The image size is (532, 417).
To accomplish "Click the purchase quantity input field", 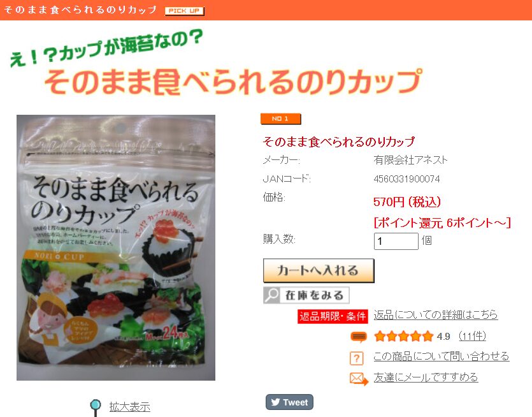I will tap(396, 241).
